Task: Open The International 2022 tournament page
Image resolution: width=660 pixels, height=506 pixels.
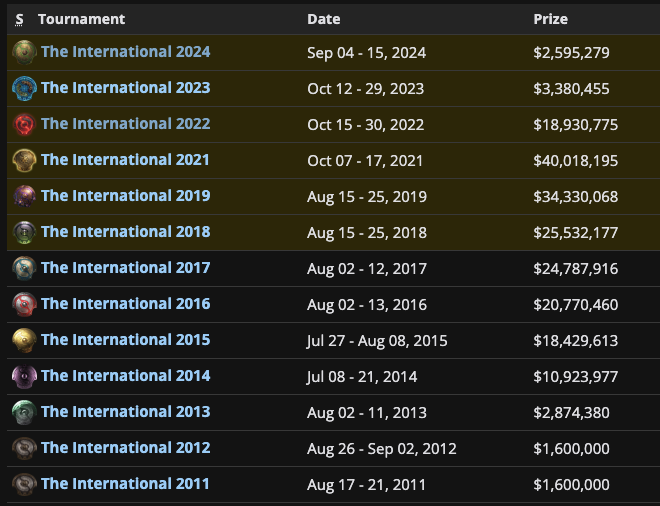Action: [x=125, y=124]
